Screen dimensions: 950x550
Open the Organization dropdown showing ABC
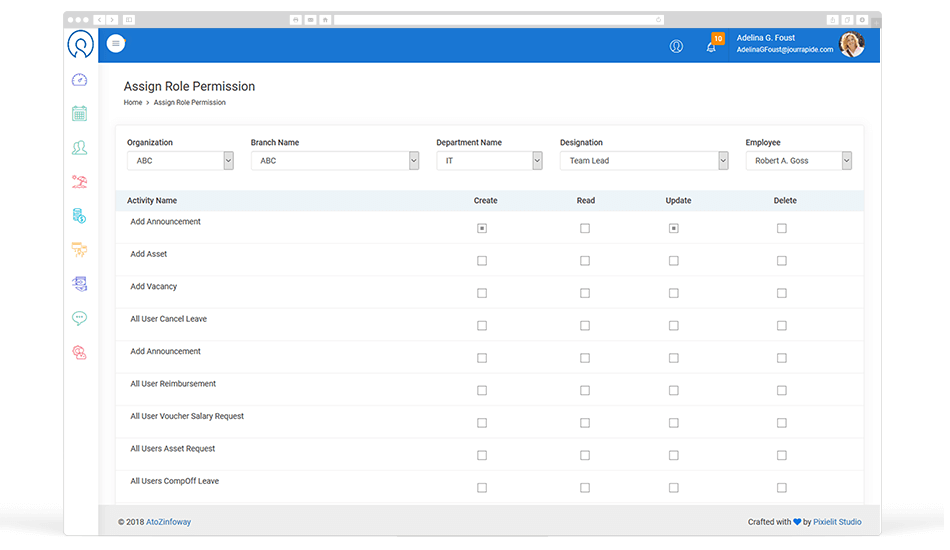(180, 161)
